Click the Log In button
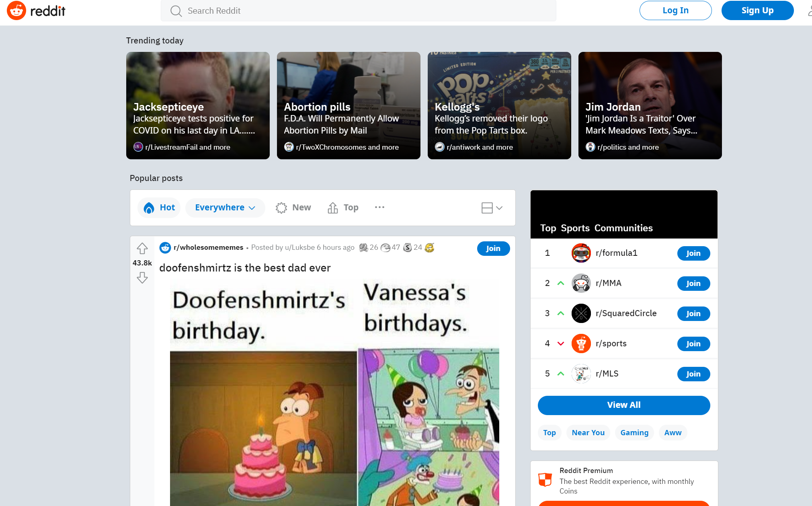This screenshot has height=506, width=812. click(675, 10)
